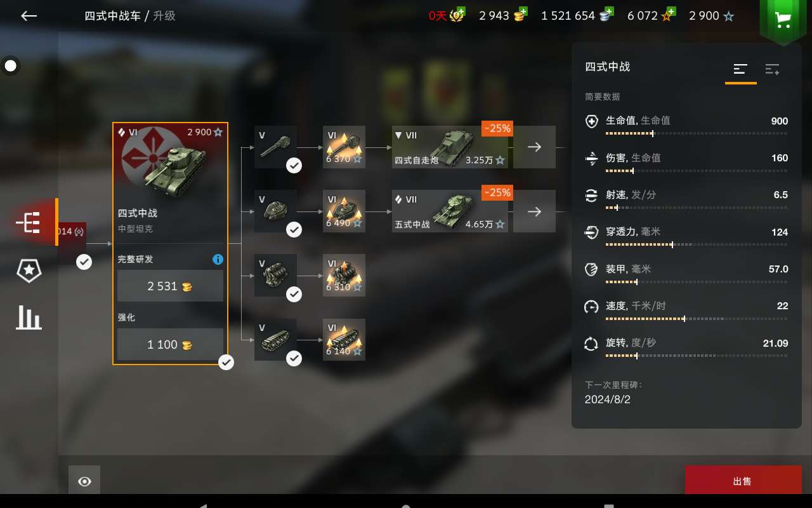
Task: Expand the arrow after 四式自走炮
Action: point(534,147)
